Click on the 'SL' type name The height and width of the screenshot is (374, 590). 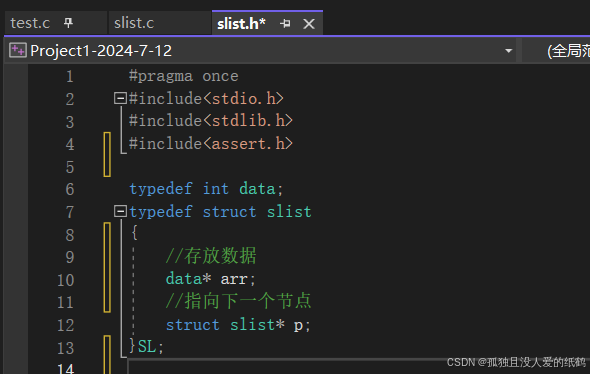pyautogui.click(x=147, y=346)
